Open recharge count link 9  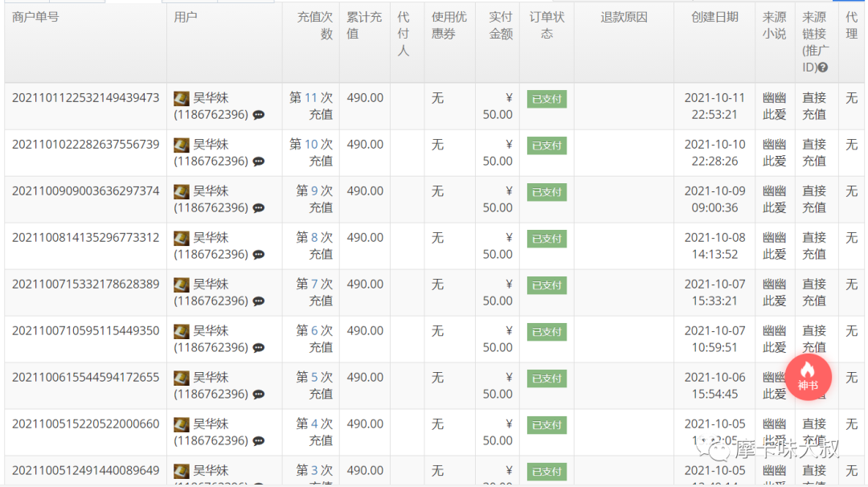[314, 191]
